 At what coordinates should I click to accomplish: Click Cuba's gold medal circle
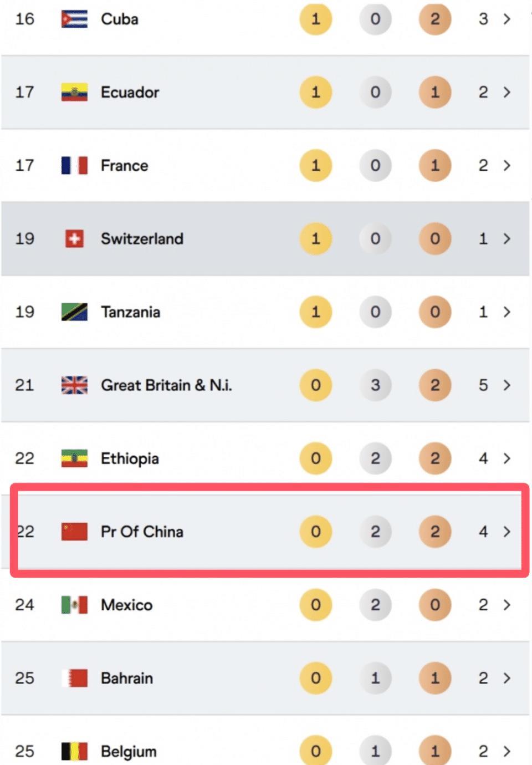315,19
